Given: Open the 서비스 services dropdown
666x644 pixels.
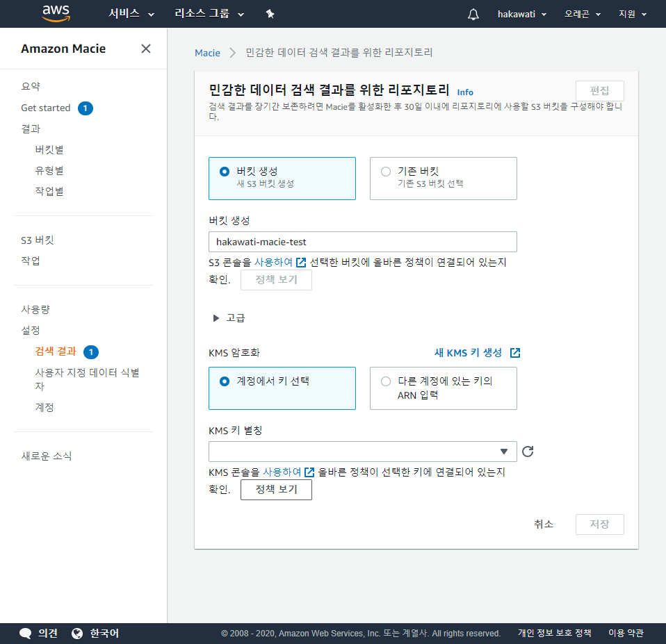Looking at the screenshot, I should coord(131,14).
